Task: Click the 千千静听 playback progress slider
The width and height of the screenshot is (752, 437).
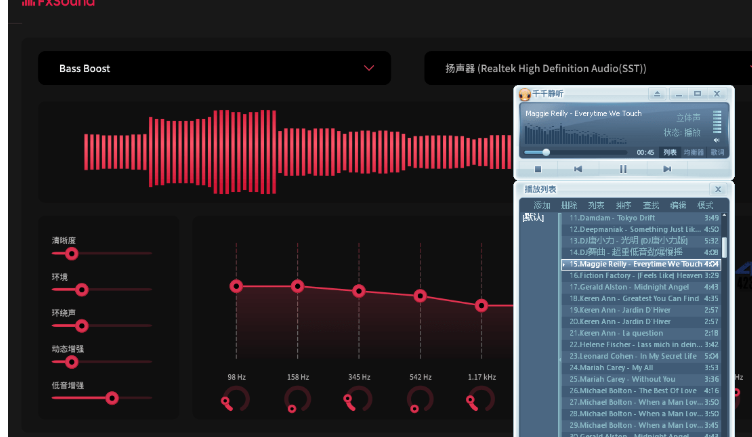Action: point(576,153)
